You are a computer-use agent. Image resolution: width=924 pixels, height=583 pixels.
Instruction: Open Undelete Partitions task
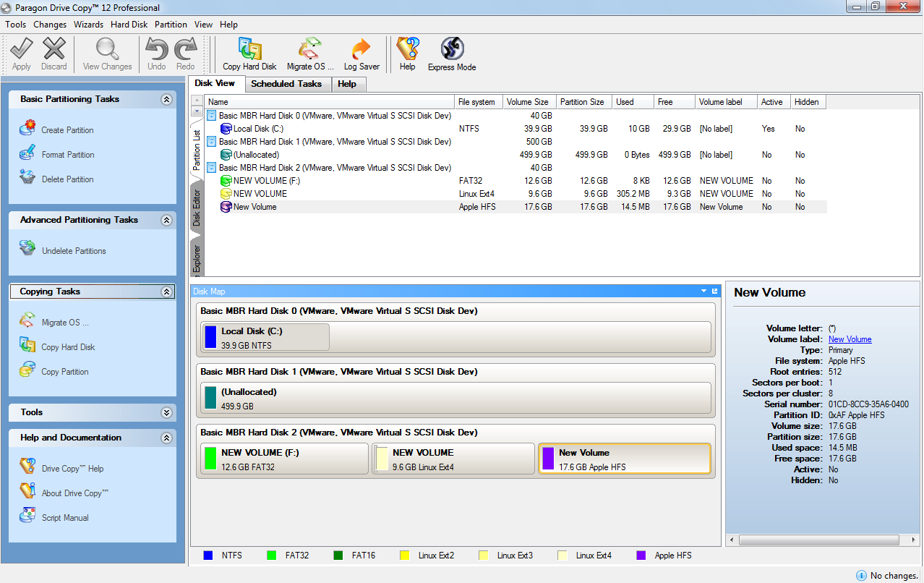73,251
